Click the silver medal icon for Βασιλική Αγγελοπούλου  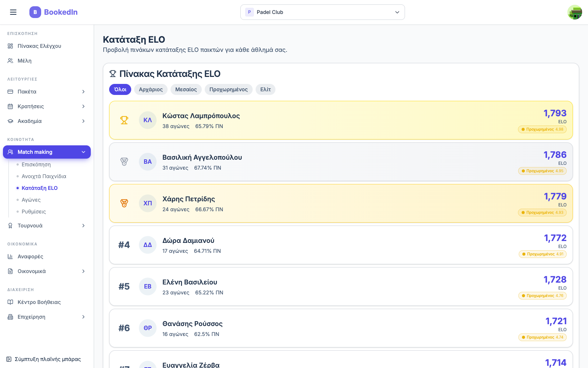124,162
